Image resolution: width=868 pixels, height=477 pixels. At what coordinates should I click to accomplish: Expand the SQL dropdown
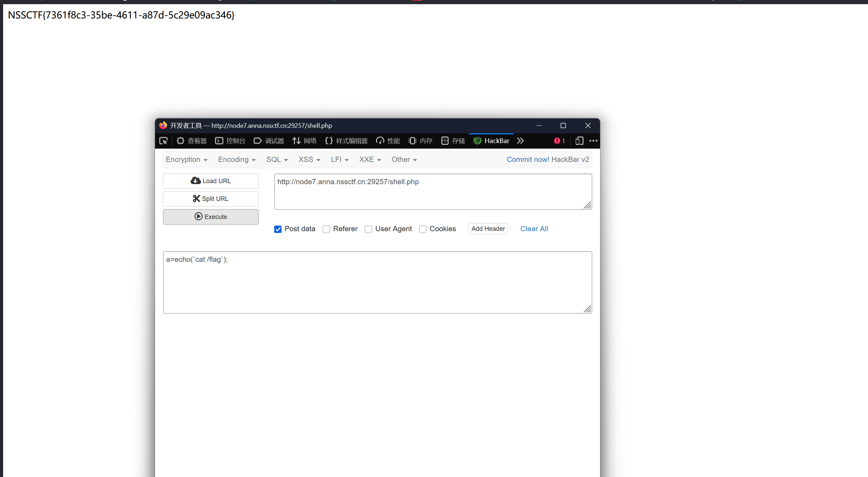[x=277, y=160]
